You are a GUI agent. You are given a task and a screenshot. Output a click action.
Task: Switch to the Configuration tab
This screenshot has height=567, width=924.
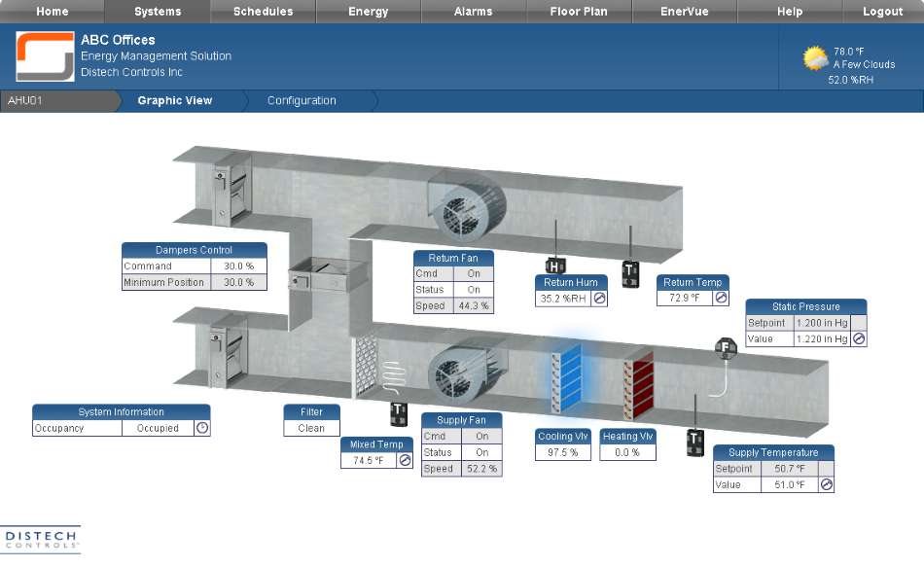pos(302,101)
